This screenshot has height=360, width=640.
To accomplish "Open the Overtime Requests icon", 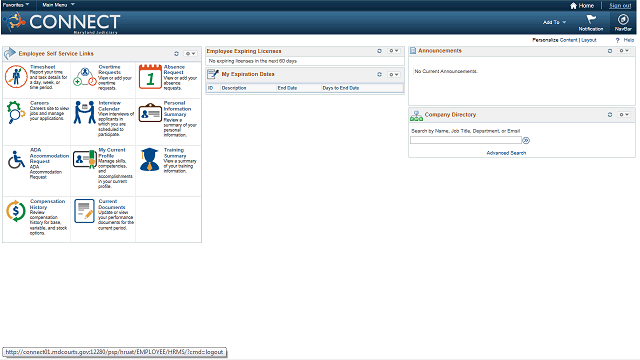I will click(x=84, y=77).
